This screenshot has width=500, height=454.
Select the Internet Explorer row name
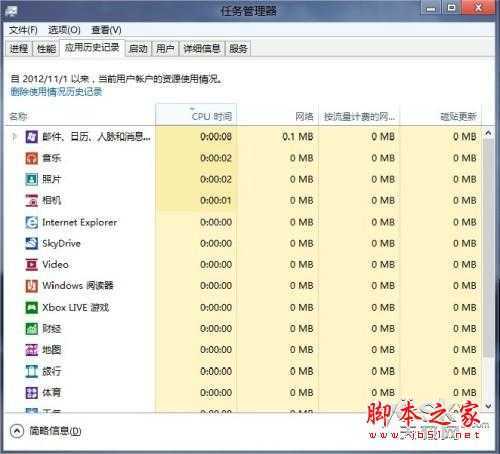tap(80, 222)
